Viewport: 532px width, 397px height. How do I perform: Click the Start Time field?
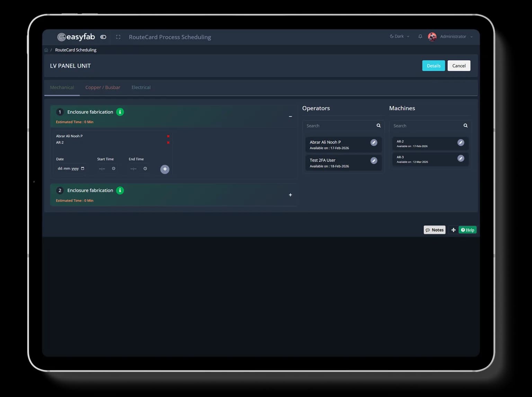107,169
